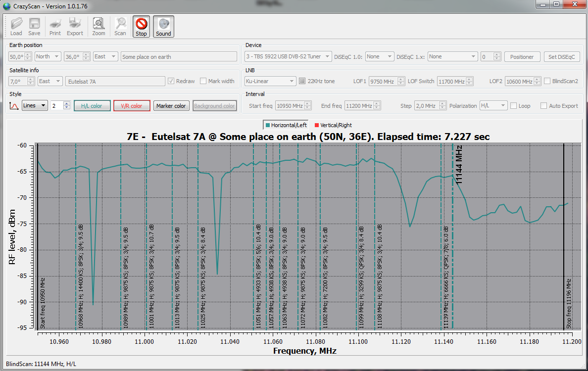The height and width of the screenshot is (371, 588).
Task: Adjust the line width stepper value 2
Action: point(67,106)
